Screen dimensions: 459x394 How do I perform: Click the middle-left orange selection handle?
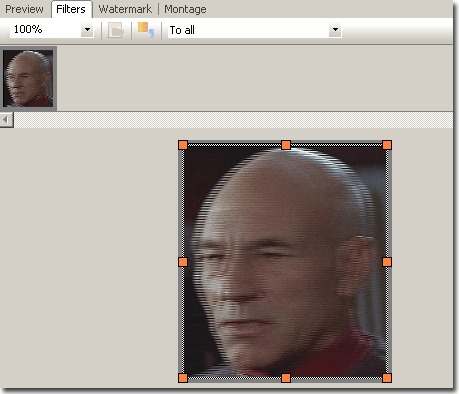pyautogui.click(x=183, y=262)
